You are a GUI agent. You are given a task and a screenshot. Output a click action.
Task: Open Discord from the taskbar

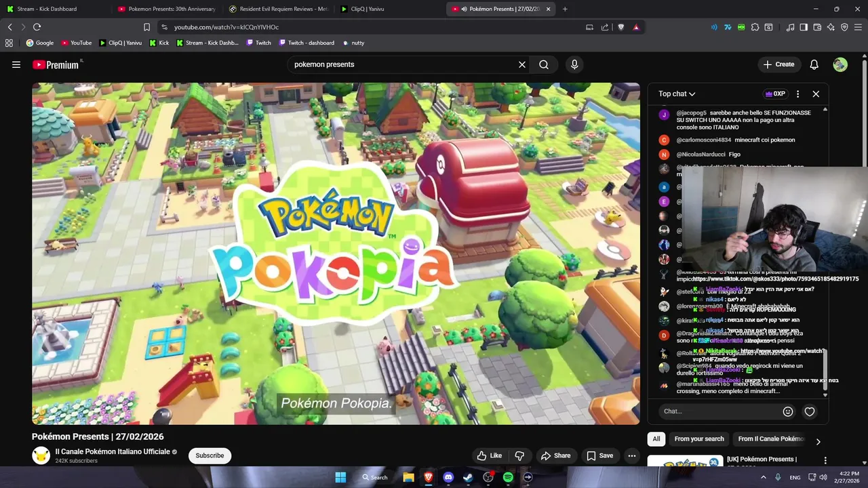(448, 477)
